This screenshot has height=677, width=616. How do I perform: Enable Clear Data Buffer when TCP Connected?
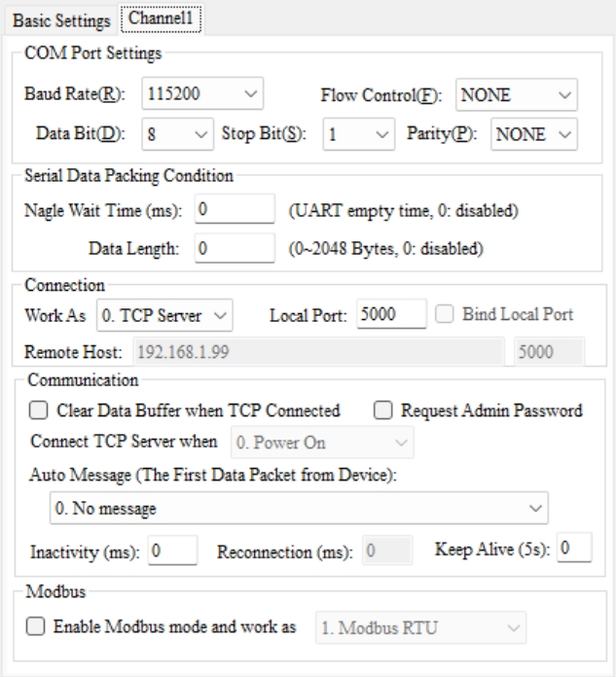point(39,410)
